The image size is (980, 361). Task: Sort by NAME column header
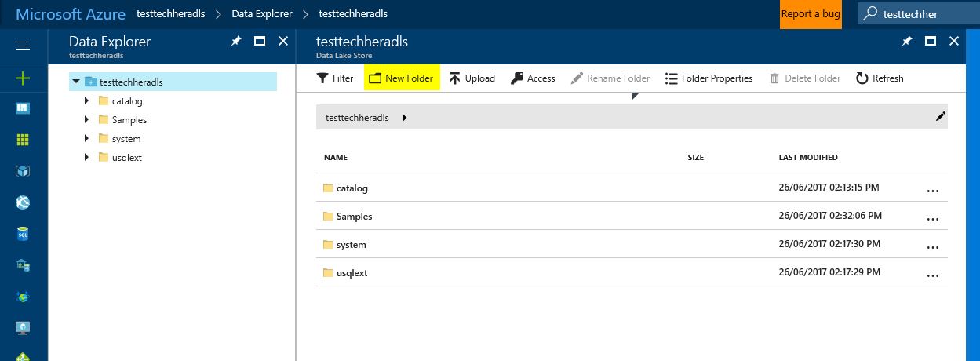tap(335, 158)
